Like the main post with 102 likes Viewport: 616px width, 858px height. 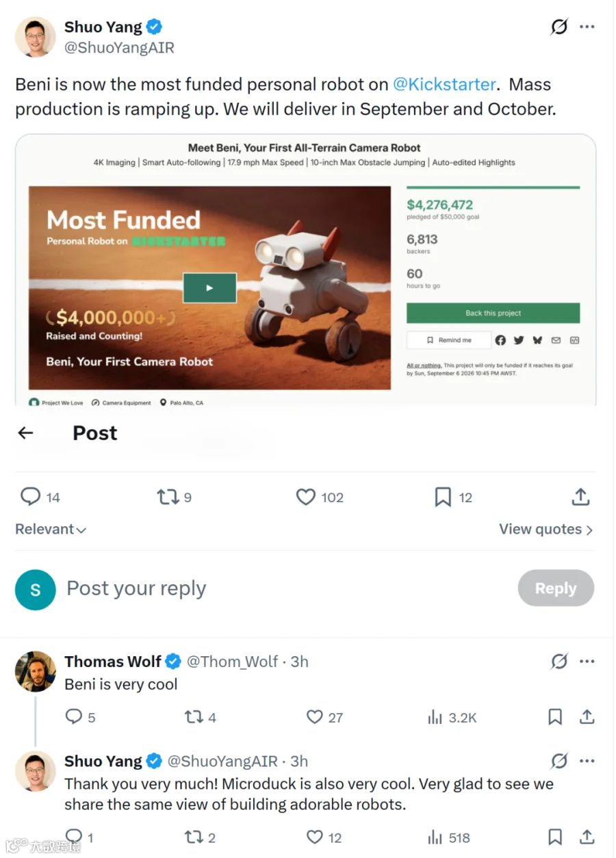pos(305,497)
